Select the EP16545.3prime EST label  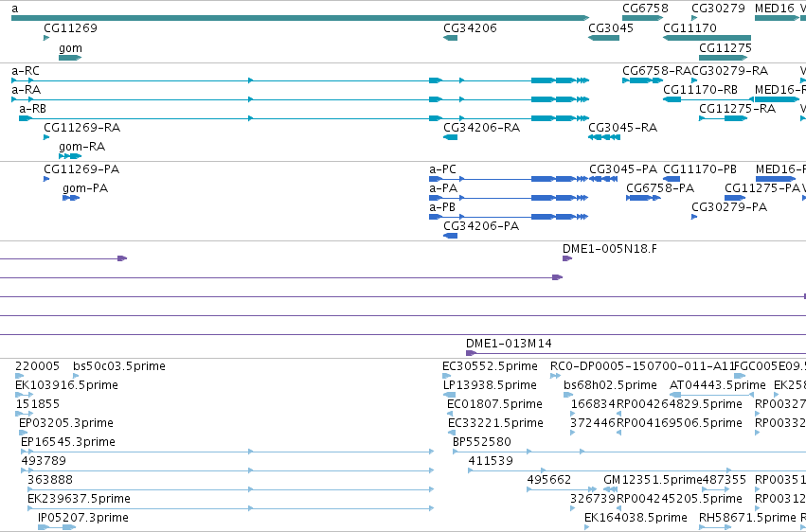[68, 443]
